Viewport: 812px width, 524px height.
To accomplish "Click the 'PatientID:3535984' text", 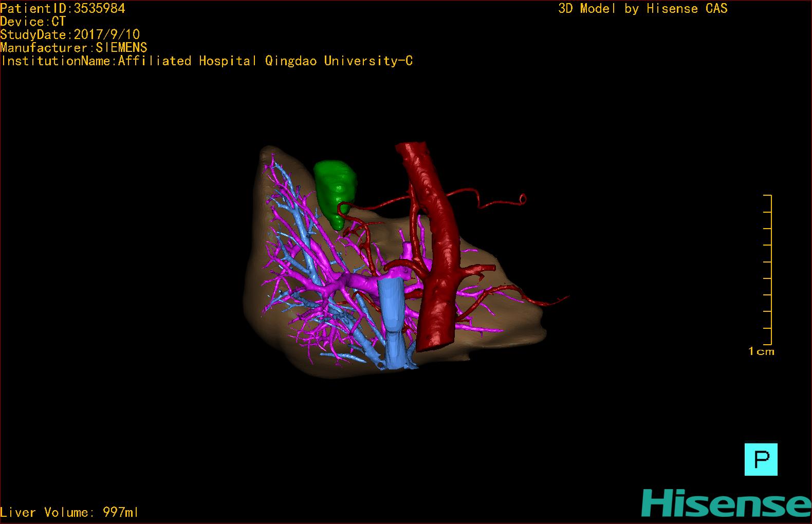I will (x=63, y=8).
